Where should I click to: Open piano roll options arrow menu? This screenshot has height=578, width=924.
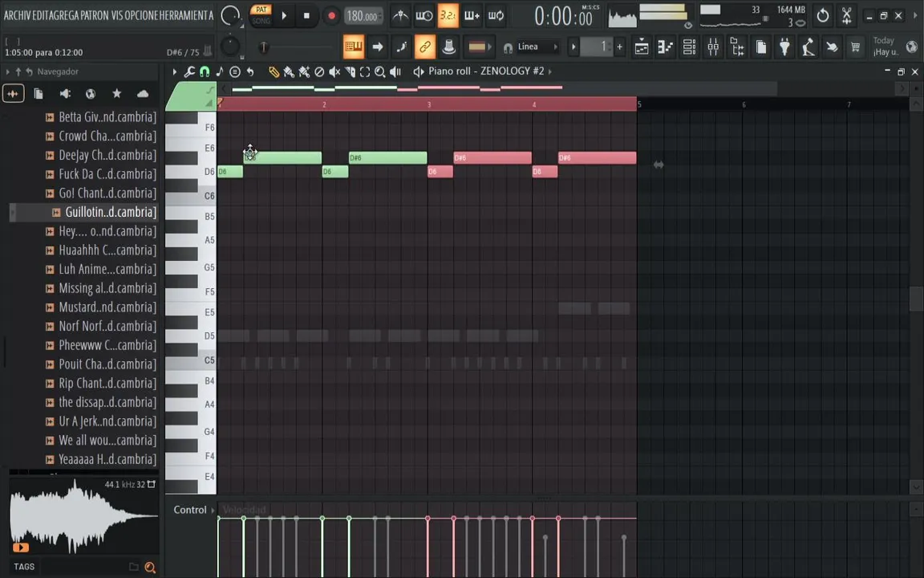tap(174, 71)
